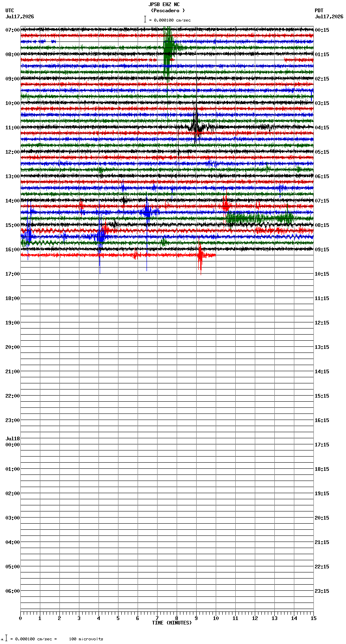Click the red burst on the 16:15 trace
The width and height of the screenshot is (346, 644).
[200, 256]
